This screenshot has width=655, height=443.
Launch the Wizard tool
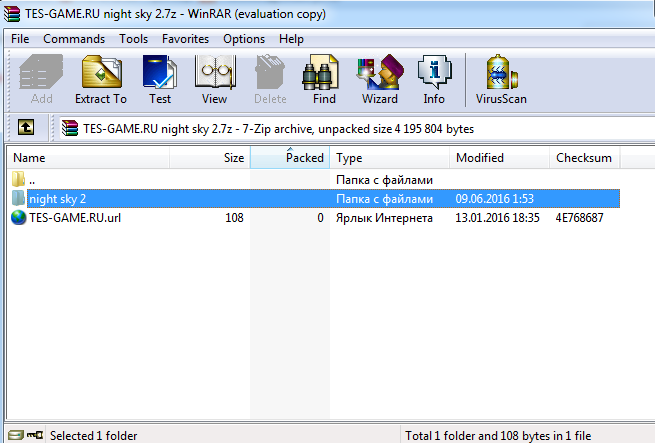(380, 79)
